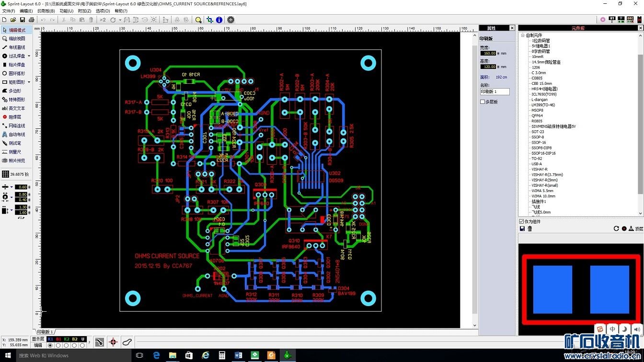Pick the 多边形 polygon tool

14,90
